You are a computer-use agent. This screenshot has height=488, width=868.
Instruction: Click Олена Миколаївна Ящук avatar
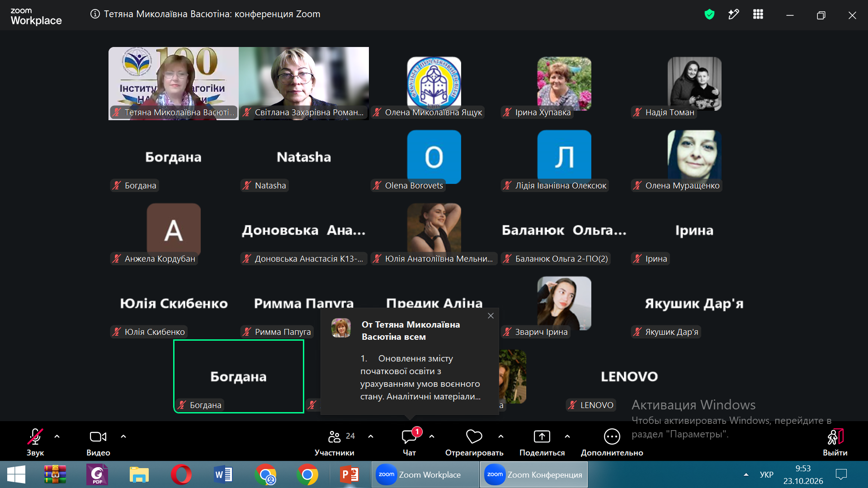[x=434, y=83]
